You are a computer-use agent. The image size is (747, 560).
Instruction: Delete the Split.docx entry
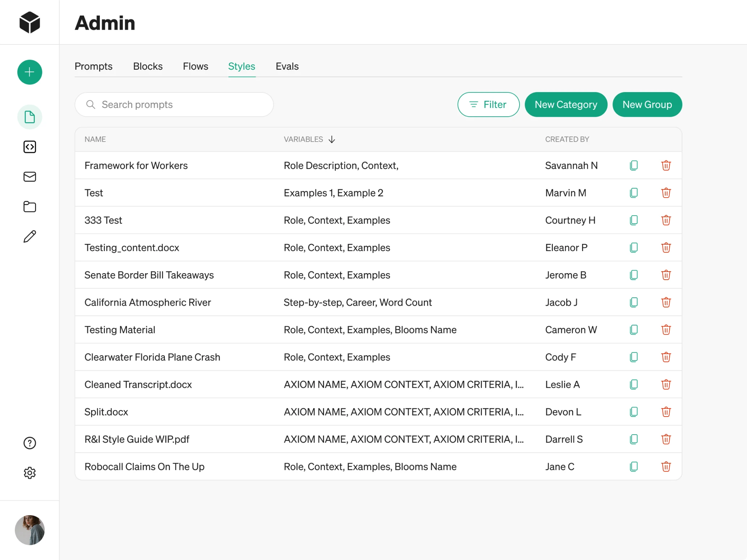(666, 412)
